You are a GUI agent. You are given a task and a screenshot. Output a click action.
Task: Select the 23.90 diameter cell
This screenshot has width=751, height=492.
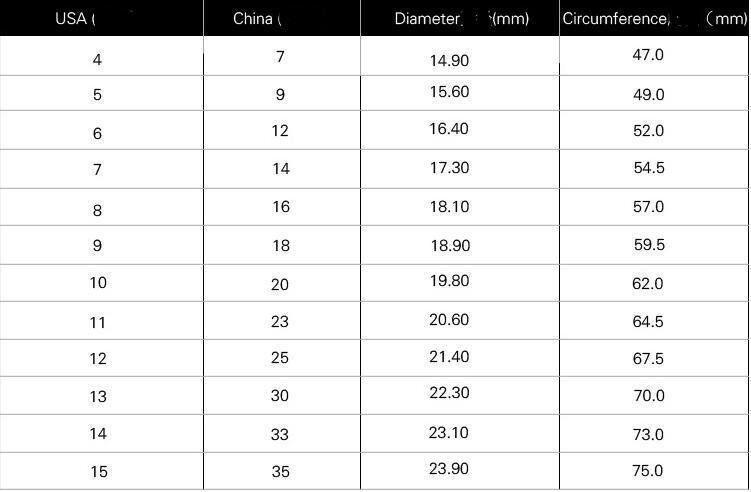tap(449, 470)
